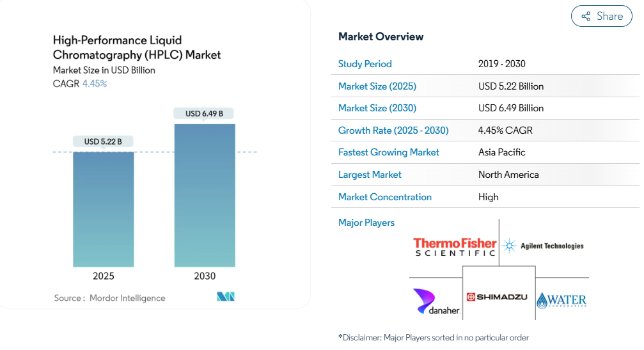Select the Water Corporation logo
Image resolution: width=644 pixels, height=350 pixels.
(x=562, y=300)
